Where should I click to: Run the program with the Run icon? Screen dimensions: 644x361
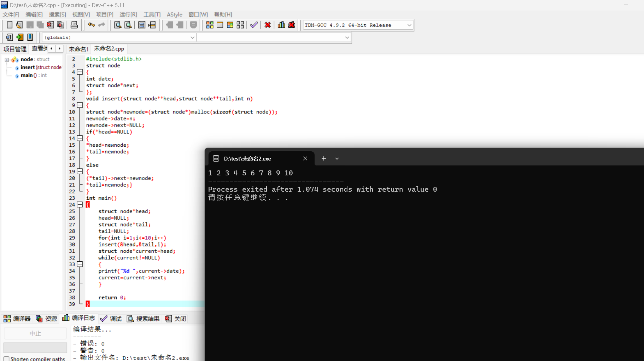point(220,25)
